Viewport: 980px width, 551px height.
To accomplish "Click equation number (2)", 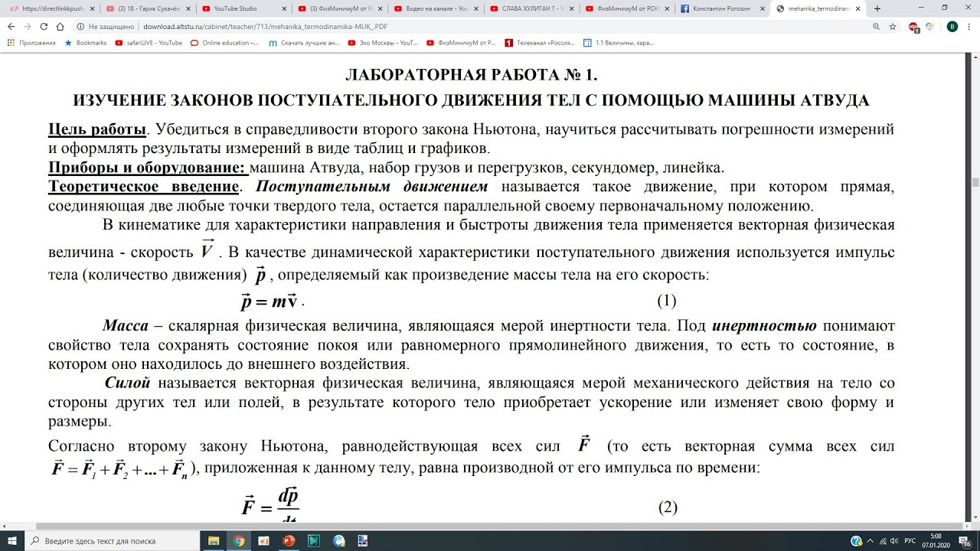I will click(668, 507).
